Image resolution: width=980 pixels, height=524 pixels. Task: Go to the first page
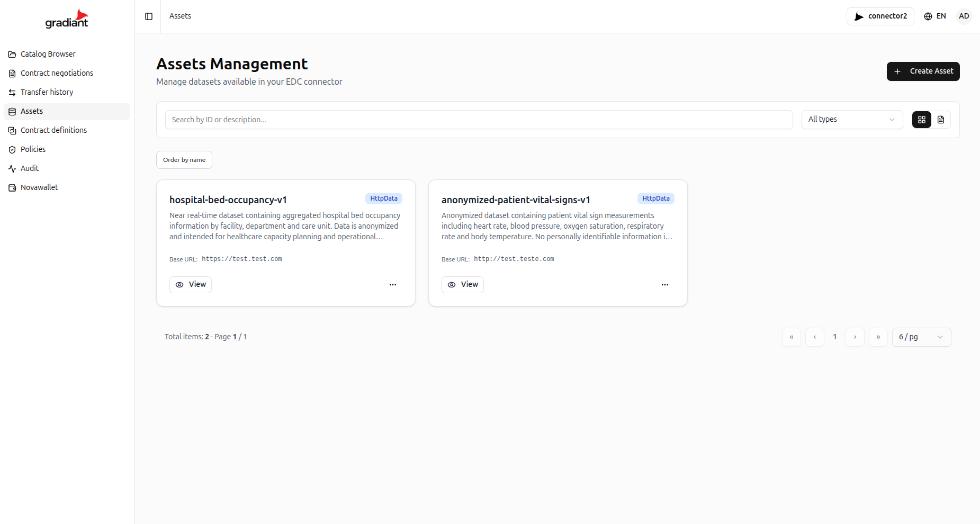[x=792, y=337]
